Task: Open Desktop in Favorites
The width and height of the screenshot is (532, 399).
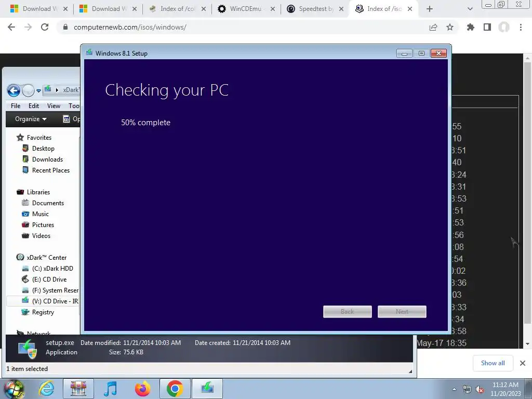Action: point(43,148)
